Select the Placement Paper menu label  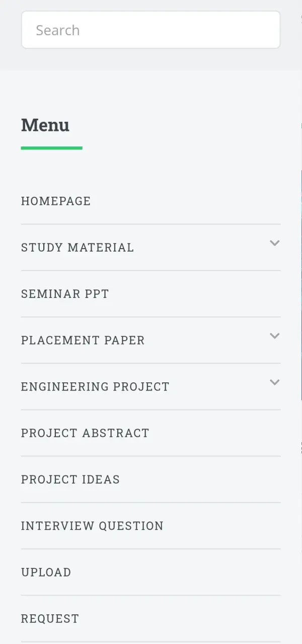click(x=83, y=340)
